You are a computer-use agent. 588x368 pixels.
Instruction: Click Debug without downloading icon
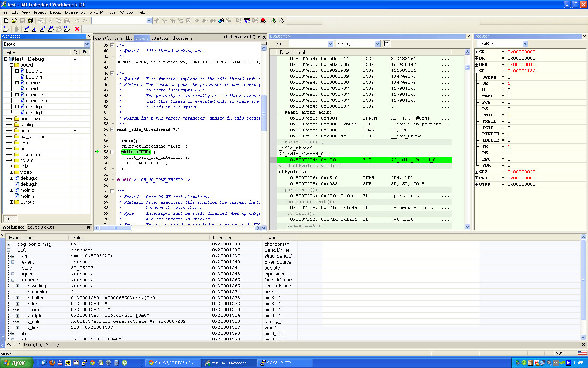coord(281,21)
